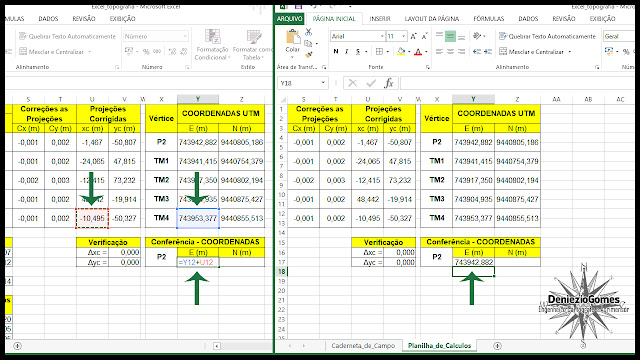This screenshot has width=640, height=360.
Task: Add new sheet with plus icon in right window
Action: [497, 346]
